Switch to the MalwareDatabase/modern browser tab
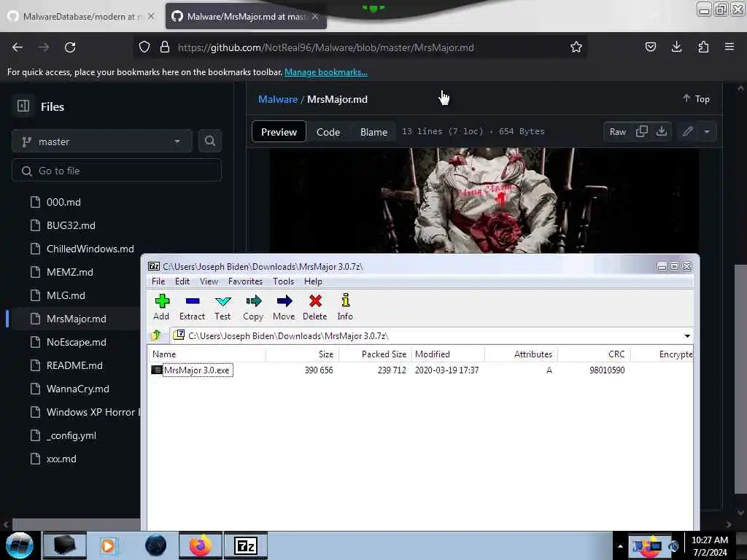The image size is (747, 560). (81, 16)
